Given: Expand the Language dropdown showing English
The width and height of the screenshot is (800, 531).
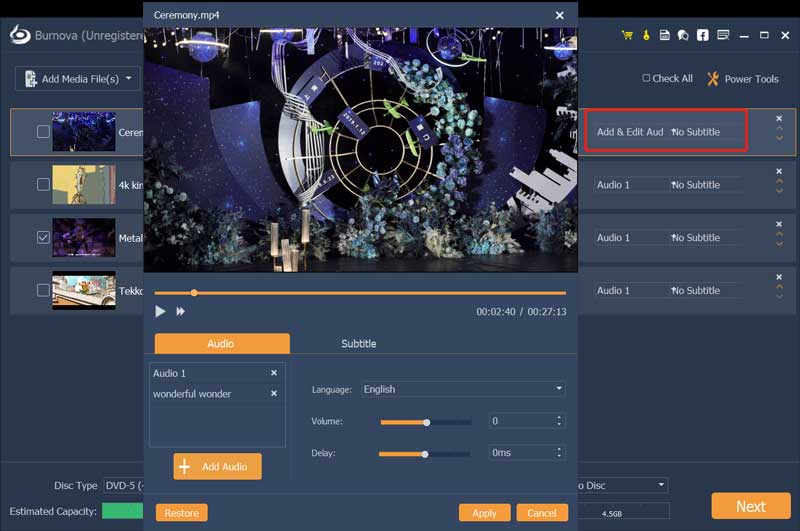Looking at the screenshot, I should (x=462, y=389).
